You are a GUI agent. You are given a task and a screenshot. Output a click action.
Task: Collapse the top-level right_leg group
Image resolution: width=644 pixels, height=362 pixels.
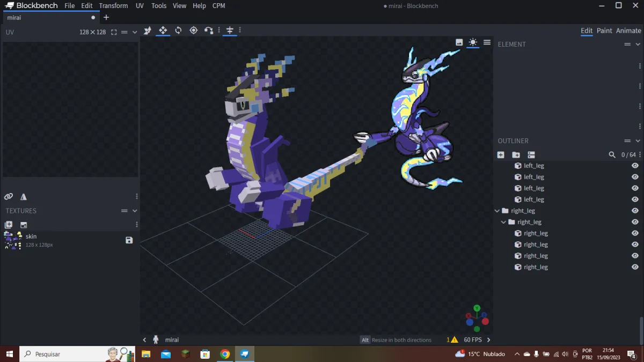pos(497,211)
